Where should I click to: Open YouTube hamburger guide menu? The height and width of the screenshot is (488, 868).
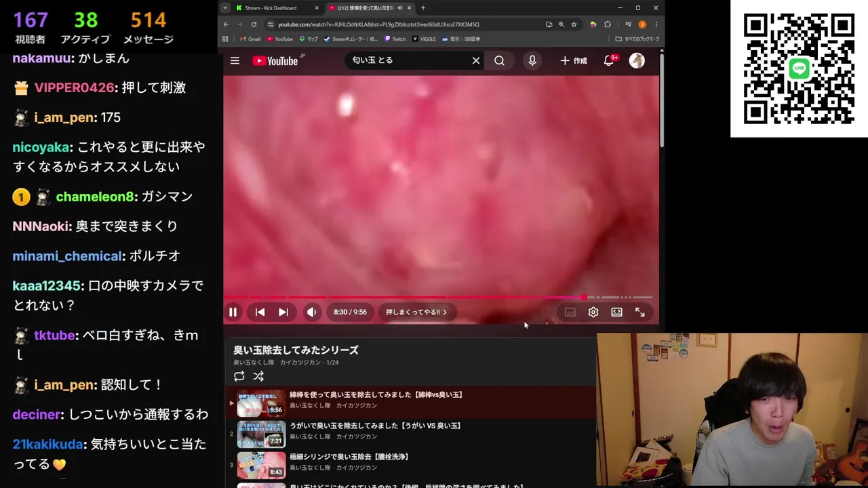pyautogui.click(x=235, y=60)
